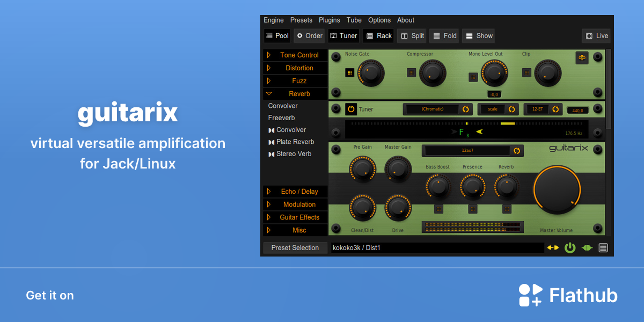Click the Noise Gate knob
Viewport: 644px width, 322px height.
(x=371, y=73)
